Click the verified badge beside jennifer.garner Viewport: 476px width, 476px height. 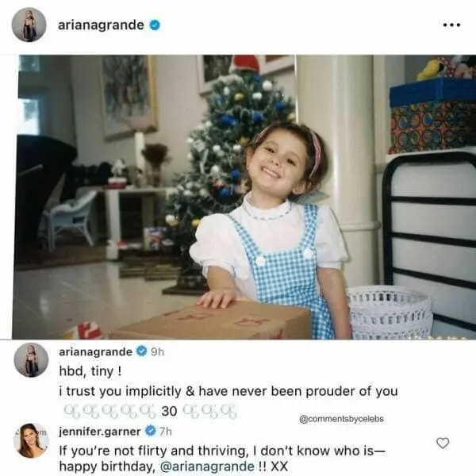pyautogui.click(x=148, y=432)
